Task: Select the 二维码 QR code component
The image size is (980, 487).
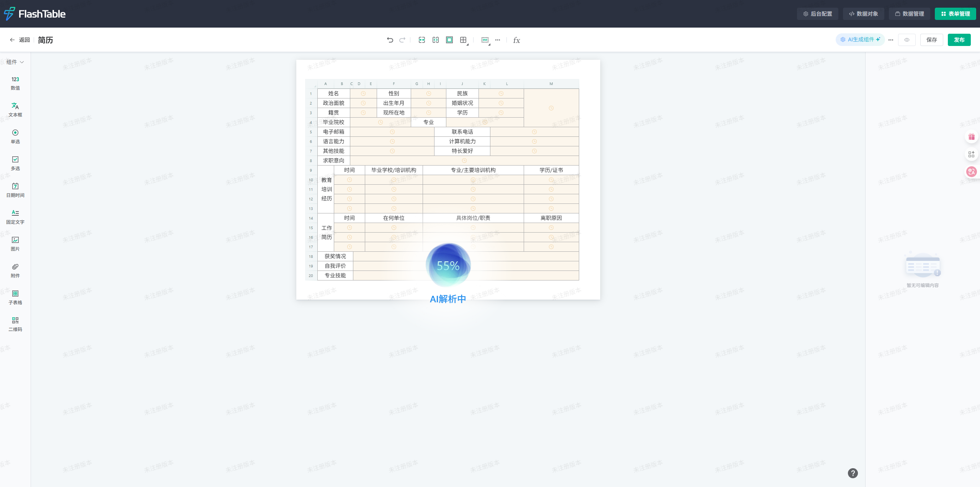Action: pyautogui.click(x=15, y=324)
